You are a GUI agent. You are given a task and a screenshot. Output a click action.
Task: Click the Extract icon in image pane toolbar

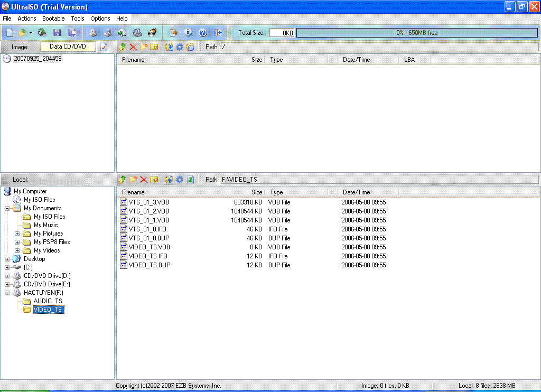click(169, 46)
